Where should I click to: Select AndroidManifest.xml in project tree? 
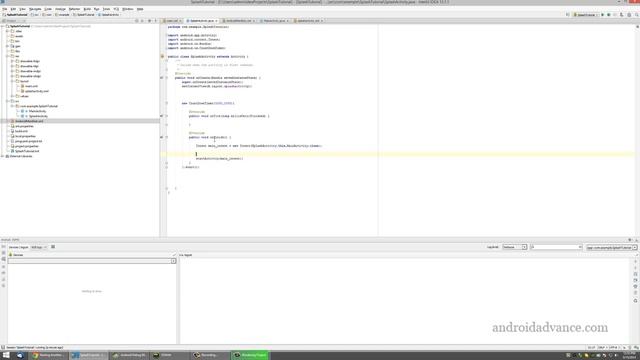point(29,121)
